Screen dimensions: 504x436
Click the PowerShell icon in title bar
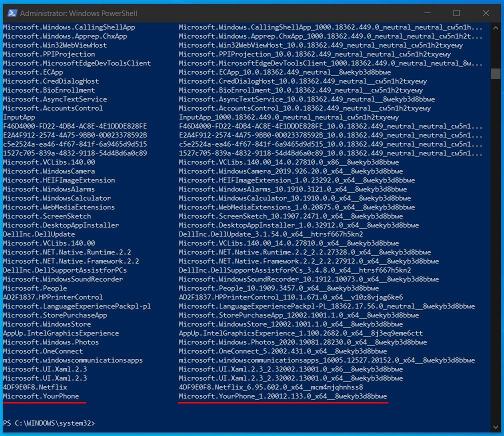pyautogui.click(x=12, y=13)
